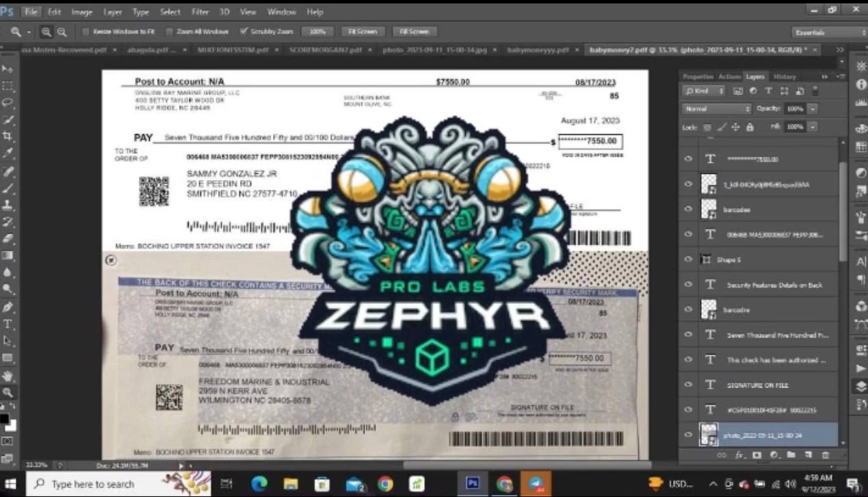This screenshot has height=497, width=868.
Task: Select the Lasso tool in toolbar
Action: click(8, 103)
